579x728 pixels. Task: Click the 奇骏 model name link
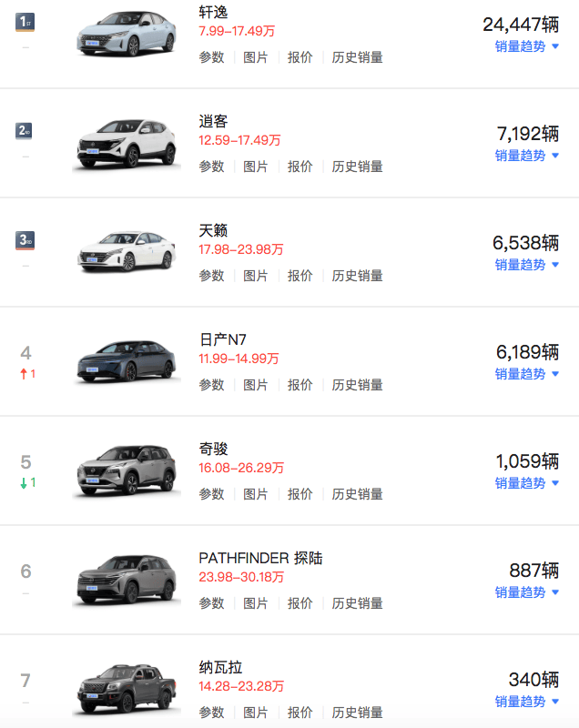tap(214, 449)
